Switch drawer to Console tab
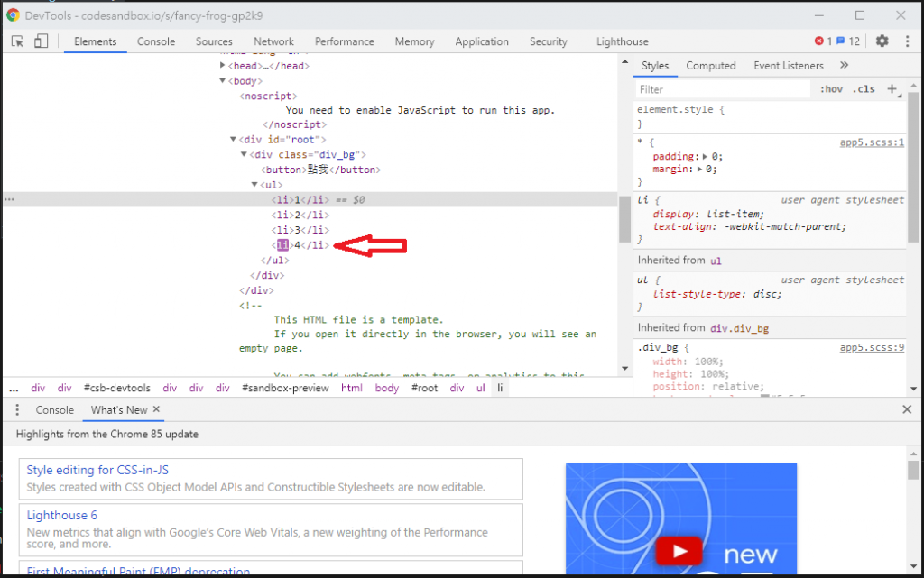Viewport: 924px width, 578px height. pyautogui.click(x=55, y=409)
